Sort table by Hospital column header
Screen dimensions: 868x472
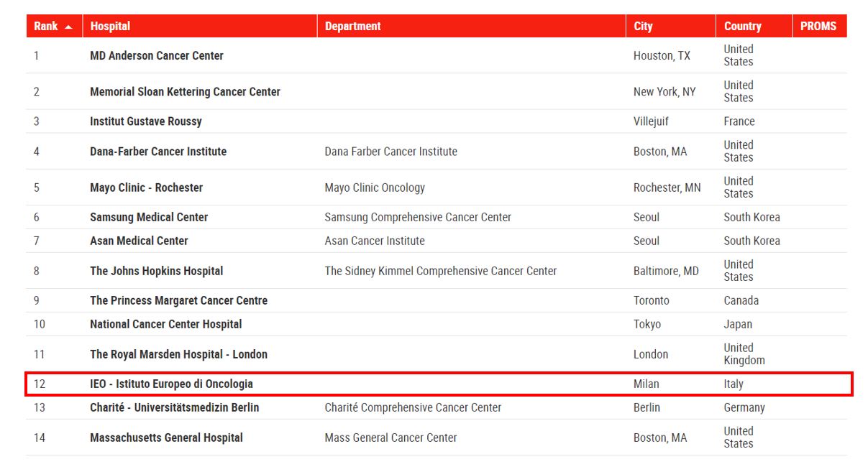click(110, 26)
